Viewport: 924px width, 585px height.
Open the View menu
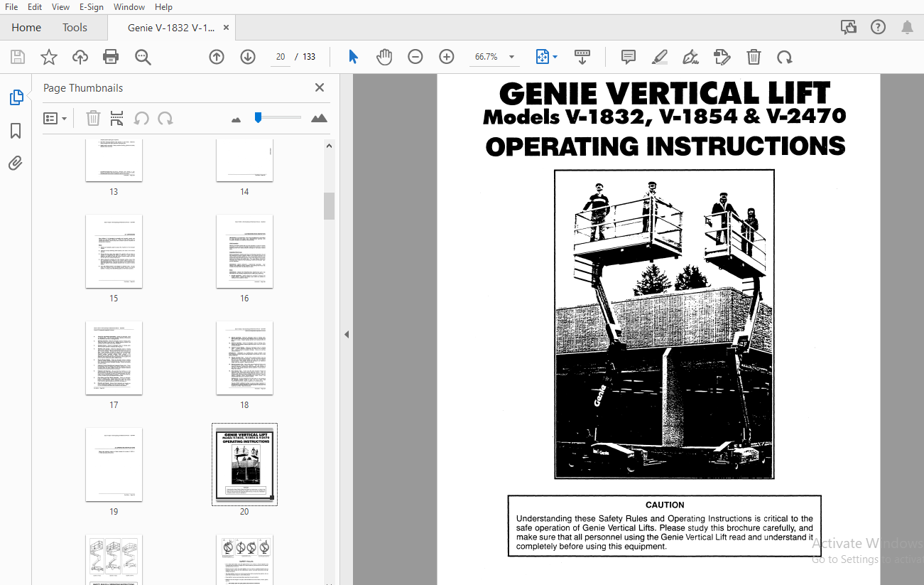pos(60,6)
